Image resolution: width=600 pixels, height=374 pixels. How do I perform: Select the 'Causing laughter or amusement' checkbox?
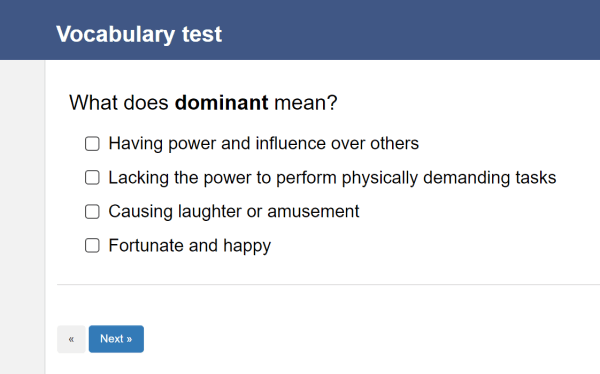click(x=92, y=212)
